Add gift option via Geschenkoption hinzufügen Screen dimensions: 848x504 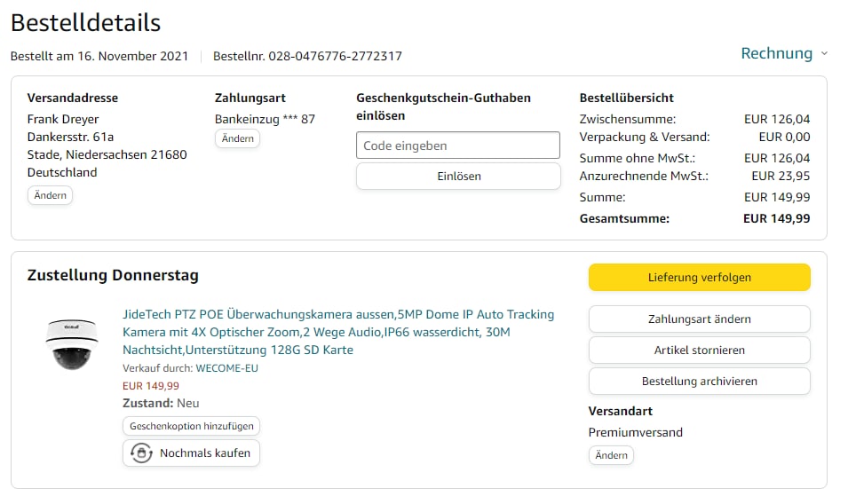pos(191,426)
